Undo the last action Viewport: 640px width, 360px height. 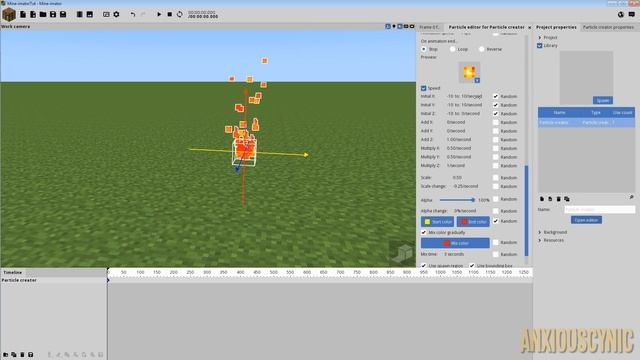pyautogui.click(x=133, y=15)
